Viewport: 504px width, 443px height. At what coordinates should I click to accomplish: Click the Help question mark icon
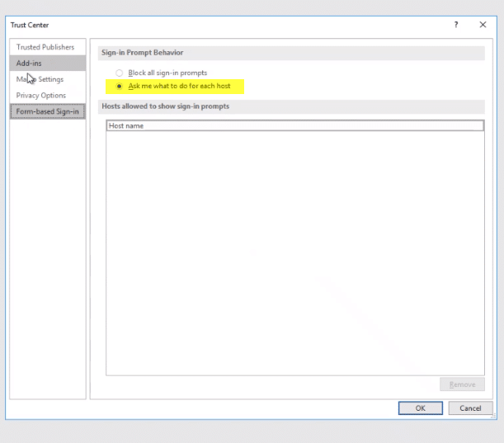point(456,25)
